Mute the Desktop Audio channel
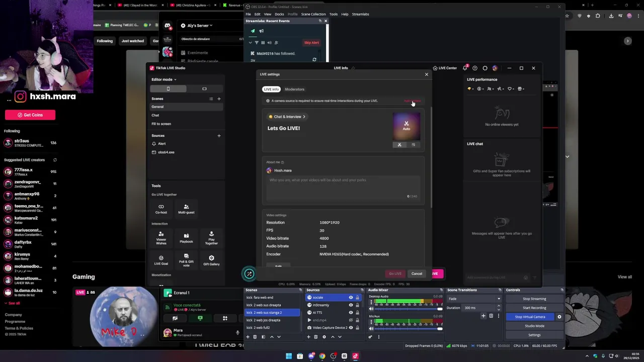 371,309
